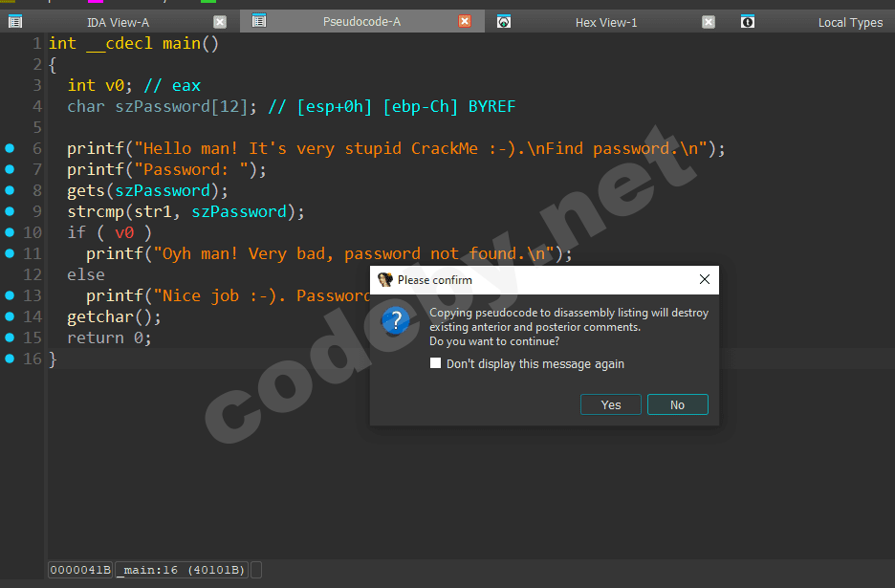Viewport: 895px width, 588px height.
Task: Click the Pseudocode-A tab icon
Action: 259,21
